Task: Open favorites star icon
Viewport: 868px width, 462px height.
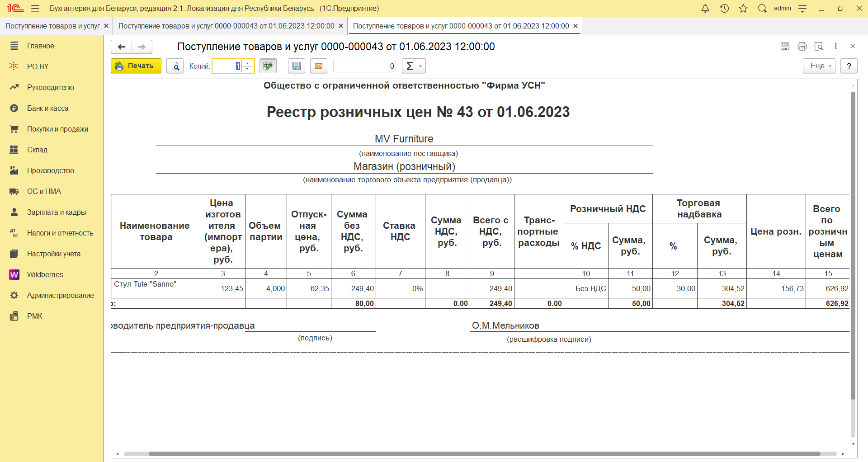Action: 743,8
